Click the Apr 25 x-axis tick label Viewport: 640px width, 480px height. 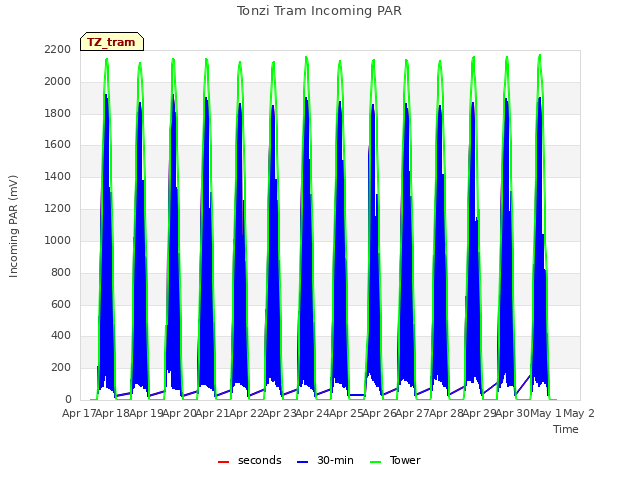(345, 413)
